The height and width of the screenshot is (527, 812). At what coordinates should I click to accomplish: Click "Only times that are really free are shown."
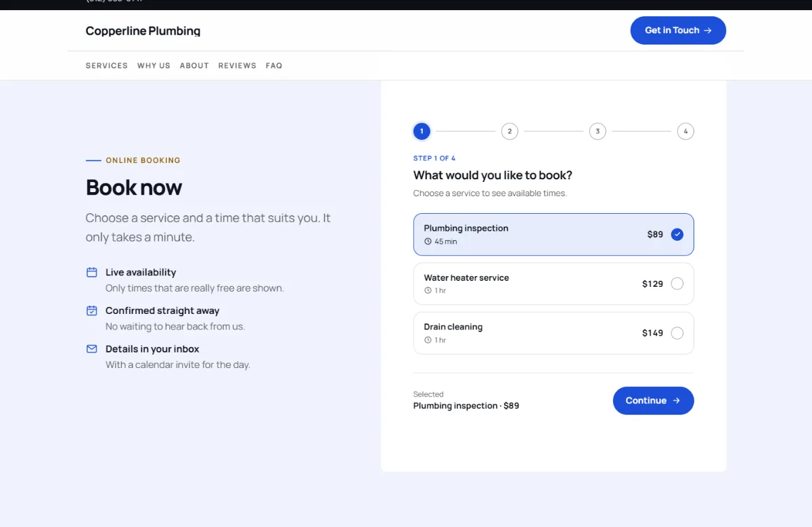pos(195,288)
